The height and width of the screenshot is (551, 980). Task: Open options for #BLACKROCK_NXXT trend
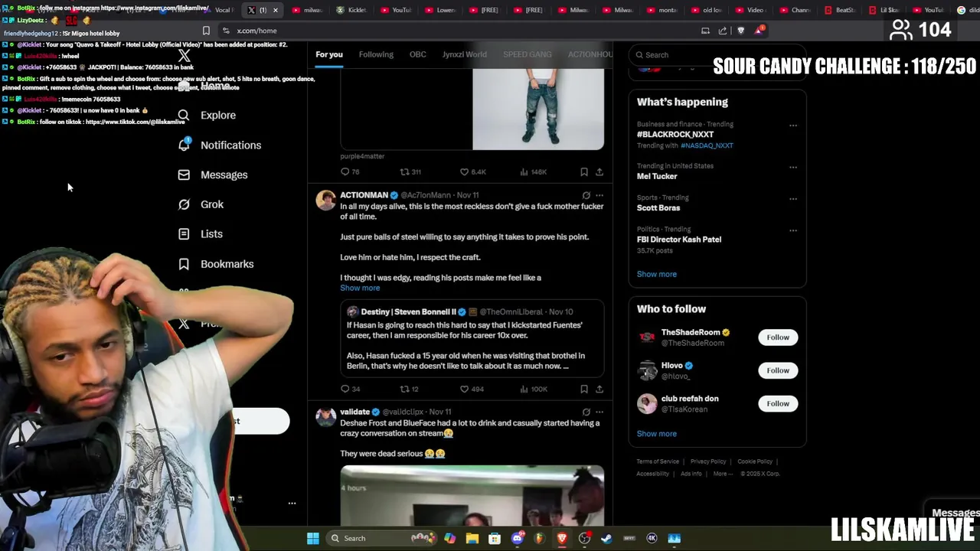(793, 126)
